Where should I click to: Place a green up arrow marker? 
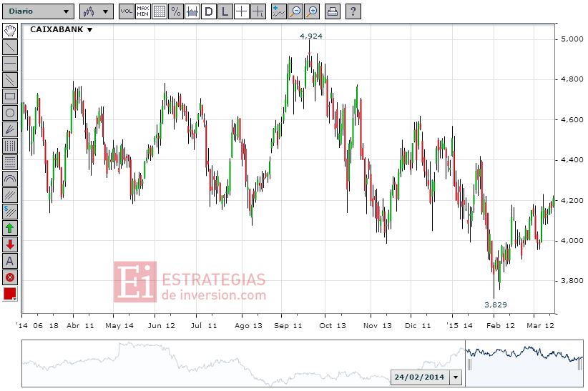pyautogui.click(x=10, y=228)
